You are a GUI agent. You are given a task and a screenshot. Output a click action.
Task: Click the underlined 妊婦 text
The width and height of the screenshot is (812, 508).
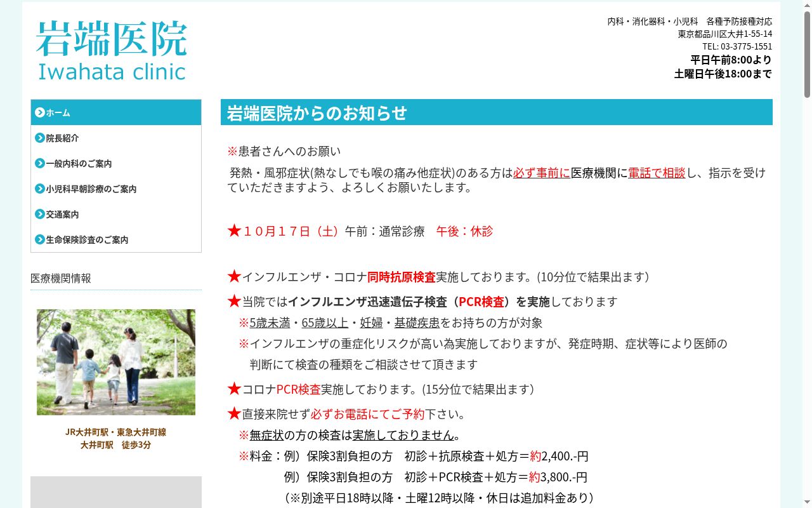click(371, 323)
